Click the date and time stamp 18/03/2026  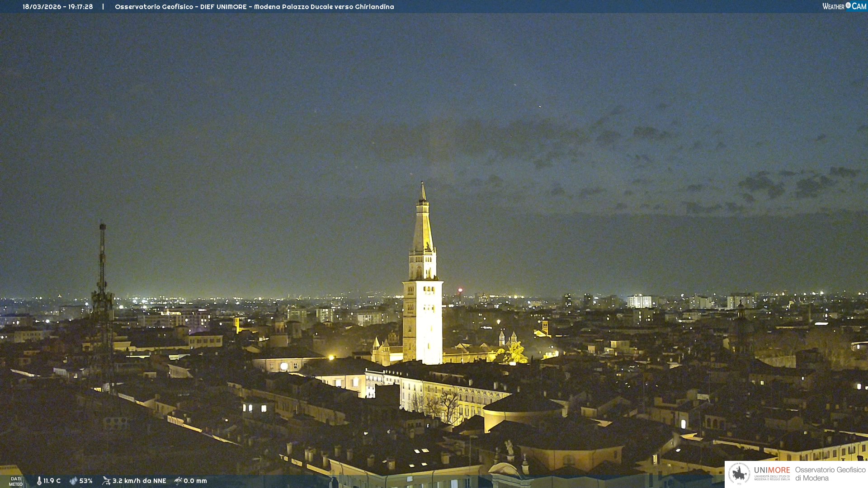coord(57,7)
